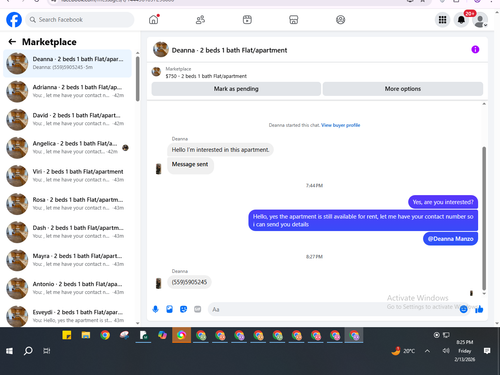Open the Facebook menu grid icon
Screen dimensions: 500x375
point(442,20)
